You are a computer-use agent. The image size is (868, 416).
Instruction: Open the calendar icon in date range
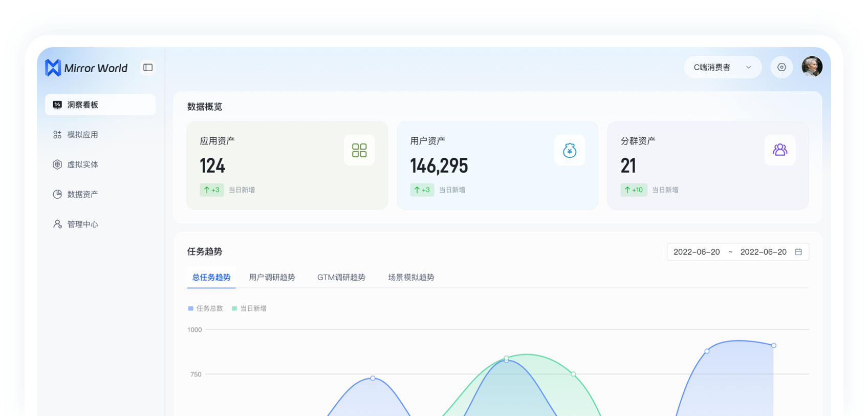[798, 252]
